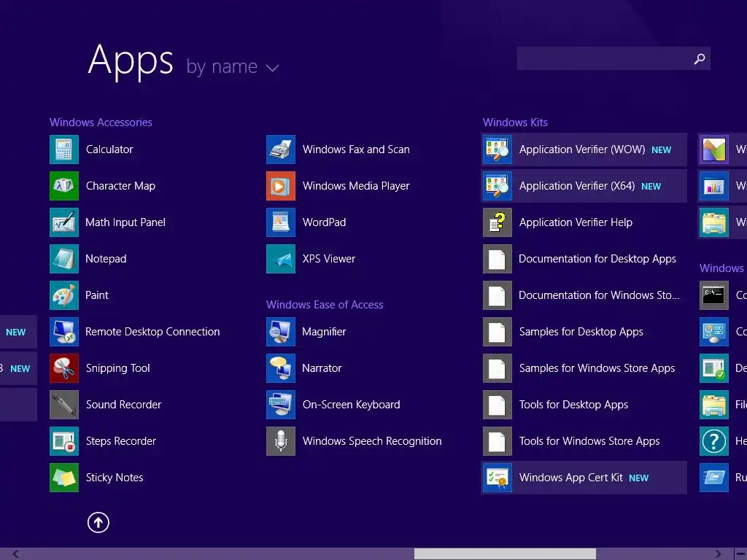Open the Windows Fax and Scan icon
Image resolution: width=747 pixels, height=560 pixels.
tap(281, 149)
